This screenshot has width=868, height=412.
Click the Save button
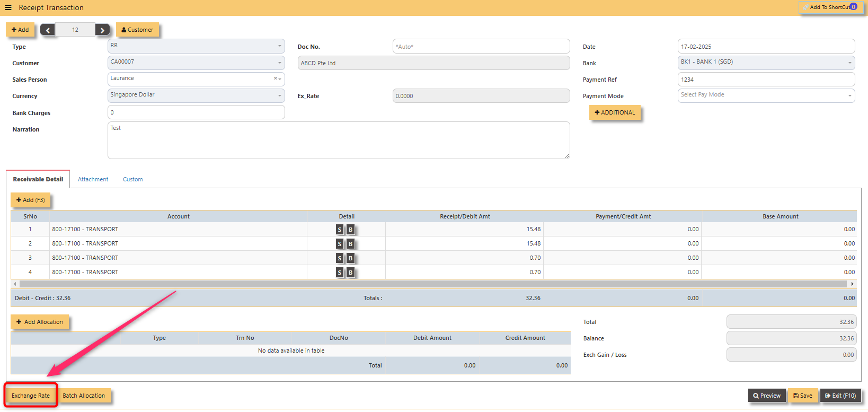tap(803, 396)
